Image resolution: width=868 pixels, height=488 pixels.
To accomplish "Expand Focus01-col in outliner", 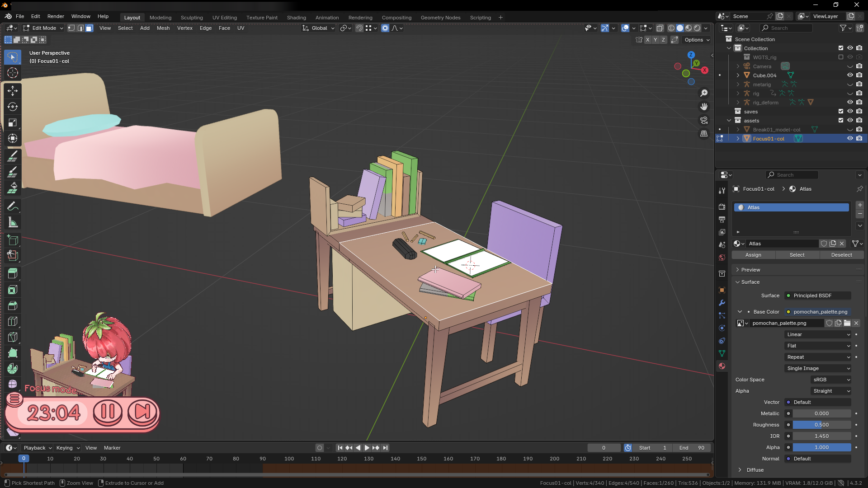I will [x=738, y=139].
